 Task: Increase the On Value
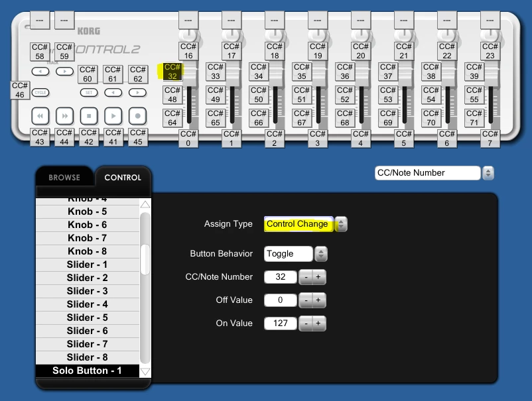click(x=318, y=323)
